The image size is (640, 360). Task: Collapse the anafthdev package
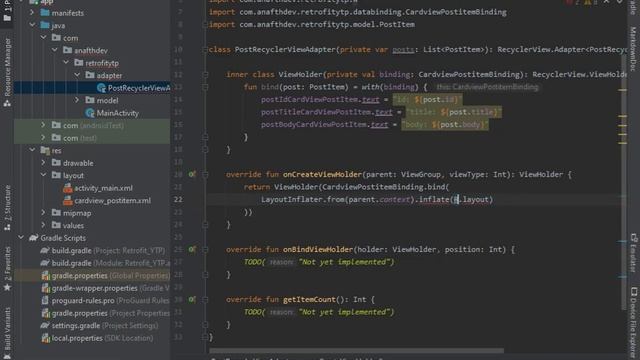[x=55, y=50]
